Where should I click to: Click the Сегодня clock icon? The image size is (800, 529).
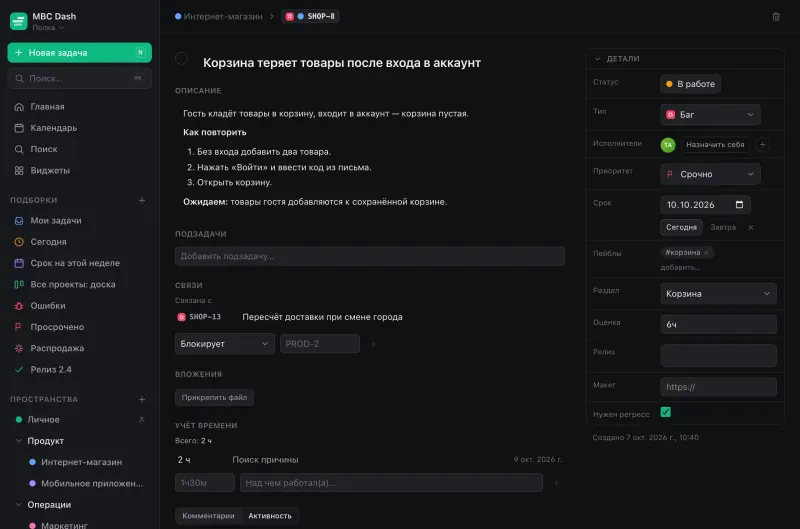click(x=19, y=242)
